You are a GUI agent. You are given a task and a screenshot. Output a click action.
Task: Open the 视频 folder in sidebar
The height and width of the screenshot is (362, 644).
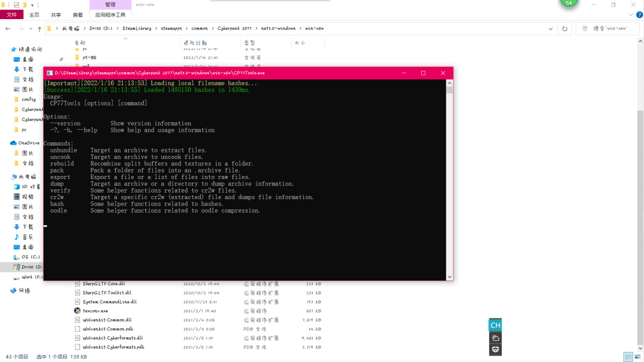[x=27, y=197]
